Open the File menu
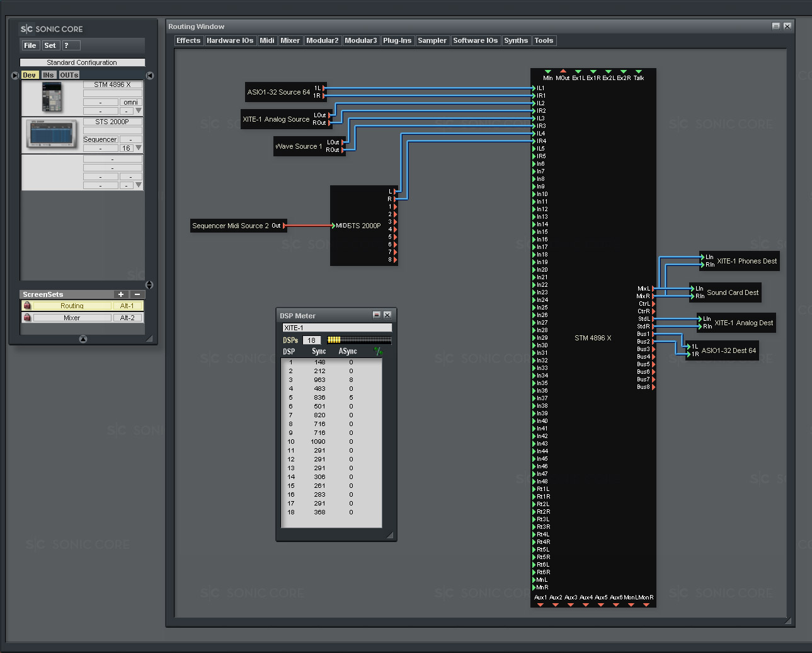 coord(30,45)
